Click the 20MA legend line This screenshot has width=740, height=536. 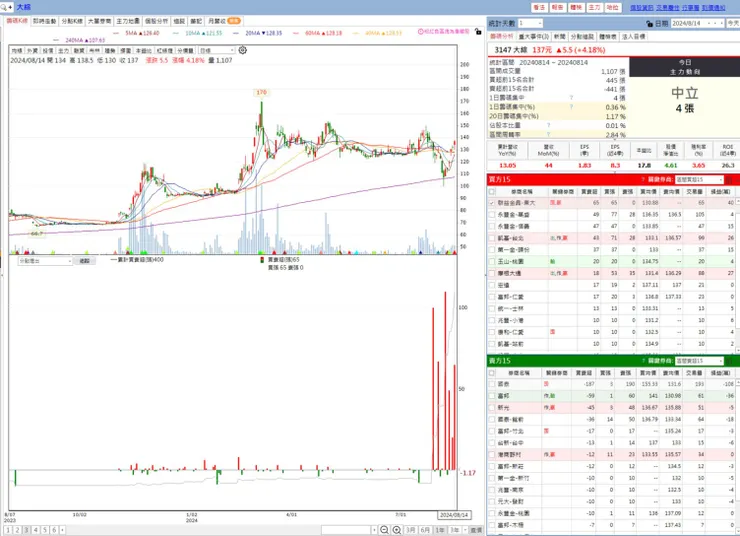258,33
